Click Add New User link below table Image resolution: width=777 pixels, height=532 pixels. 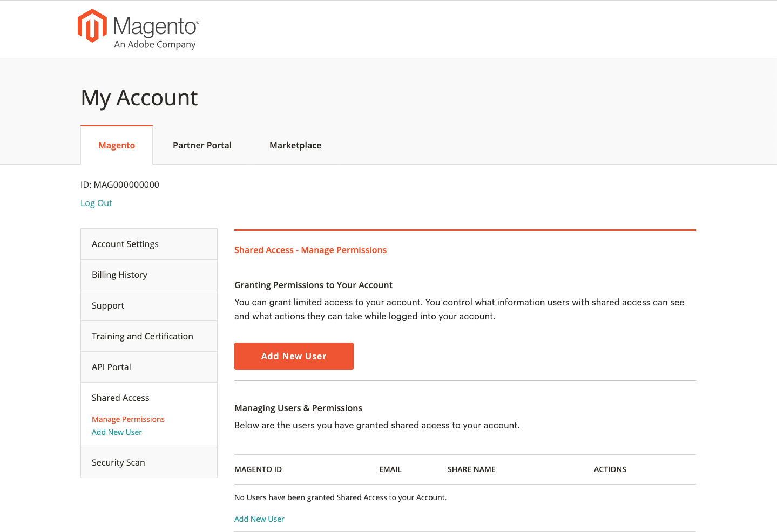259,519
